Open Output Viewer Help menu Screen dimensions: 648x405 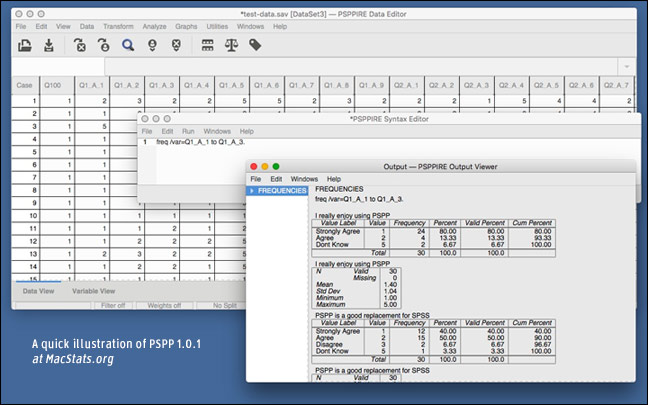coord(334,179)
